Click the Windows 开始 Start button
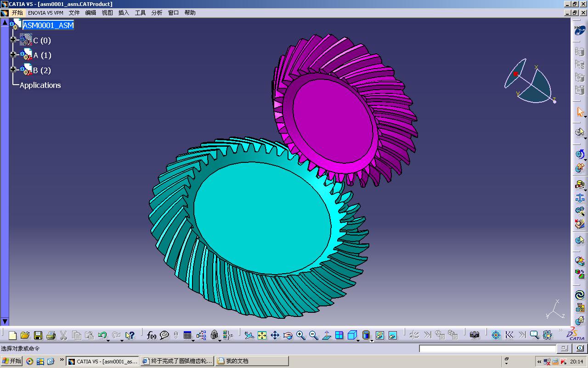 [11, 361]
